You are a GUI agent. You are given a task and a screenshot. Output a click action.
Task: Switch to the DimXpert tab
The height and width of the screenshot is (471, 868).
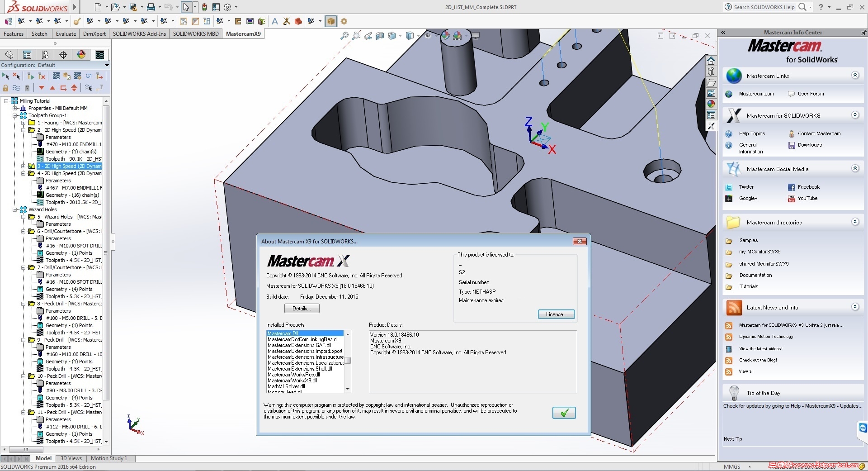click(x=94, y=34)
